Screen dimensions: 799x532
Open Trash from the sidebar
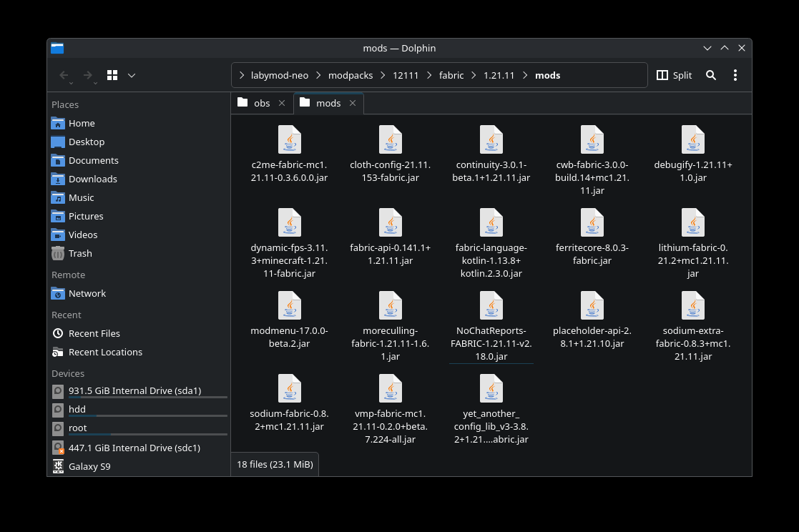[79, 253]
